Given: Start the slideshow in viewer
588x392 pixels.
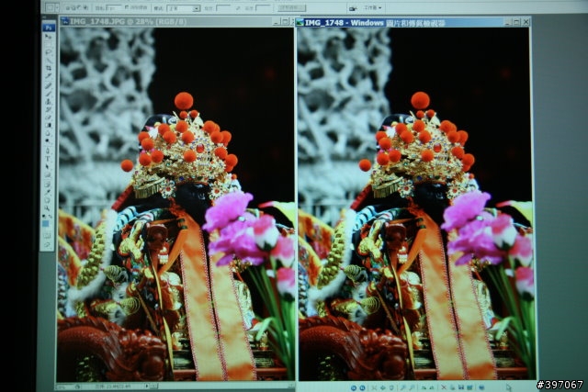Looking at the screenshot, I should 391,387.
